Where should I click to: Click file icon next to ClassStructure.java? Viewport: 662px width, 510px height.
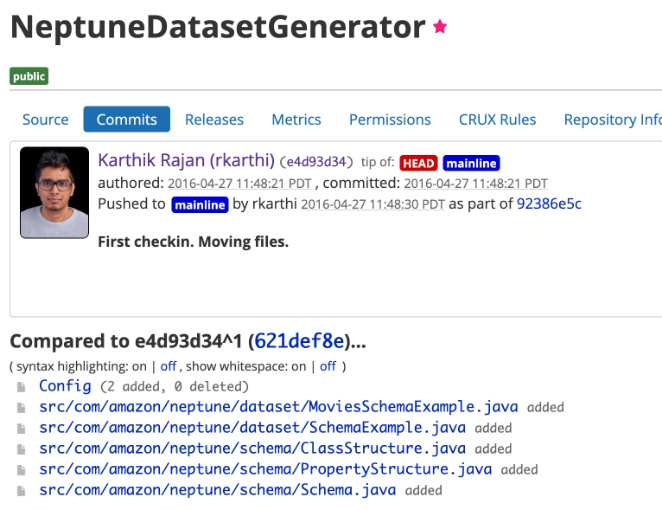[21, 449]
